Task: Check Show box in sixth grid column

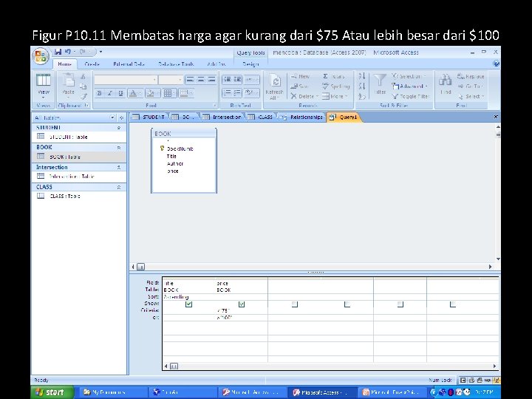Action: coord(453,304)
